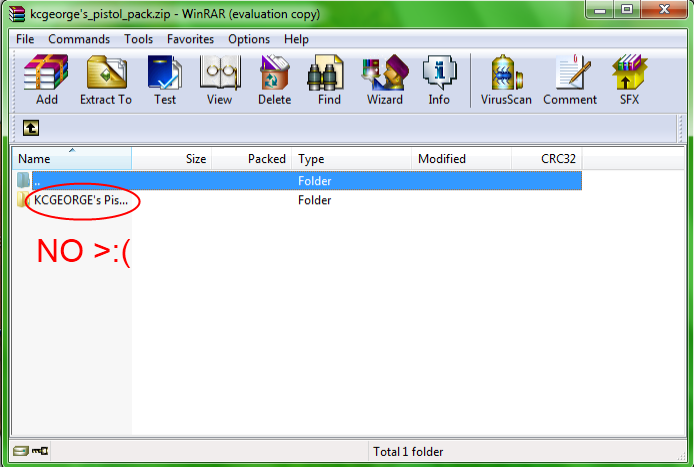Open the Favorites menu
This screenshot has width=694, height=467.
190,39
